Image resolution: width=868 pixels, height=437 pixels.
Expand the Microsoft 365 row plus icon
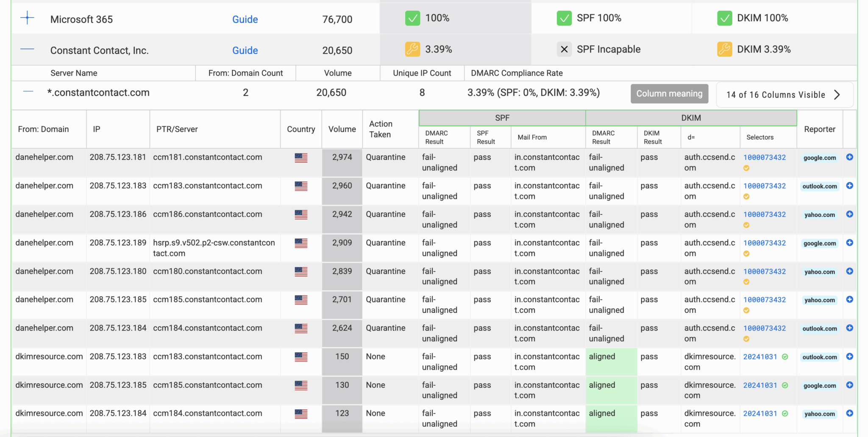click(x=27, y=18)
